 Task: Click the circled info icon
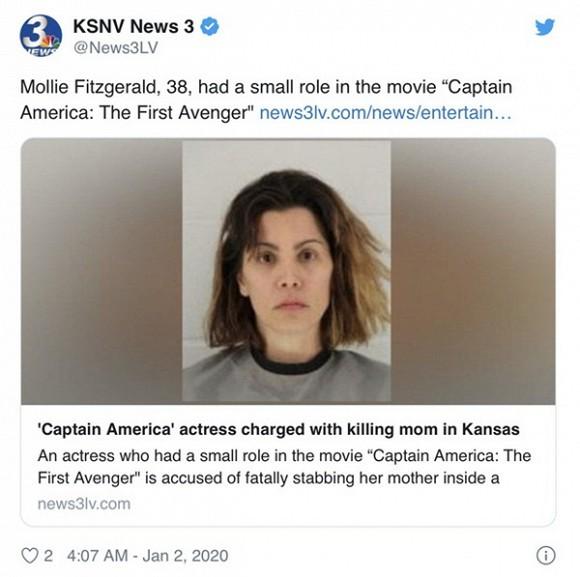[x=546, y=556]
